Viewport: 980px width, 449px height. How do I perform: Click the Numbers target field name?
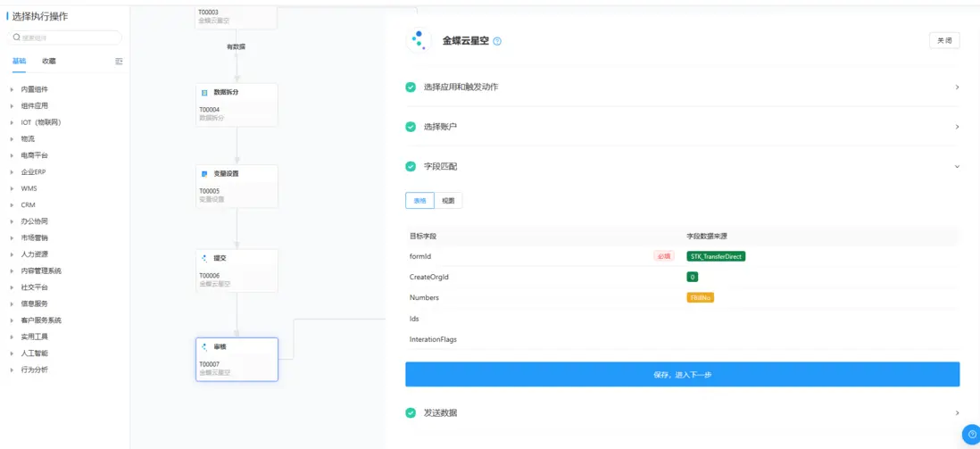(424, 297)
